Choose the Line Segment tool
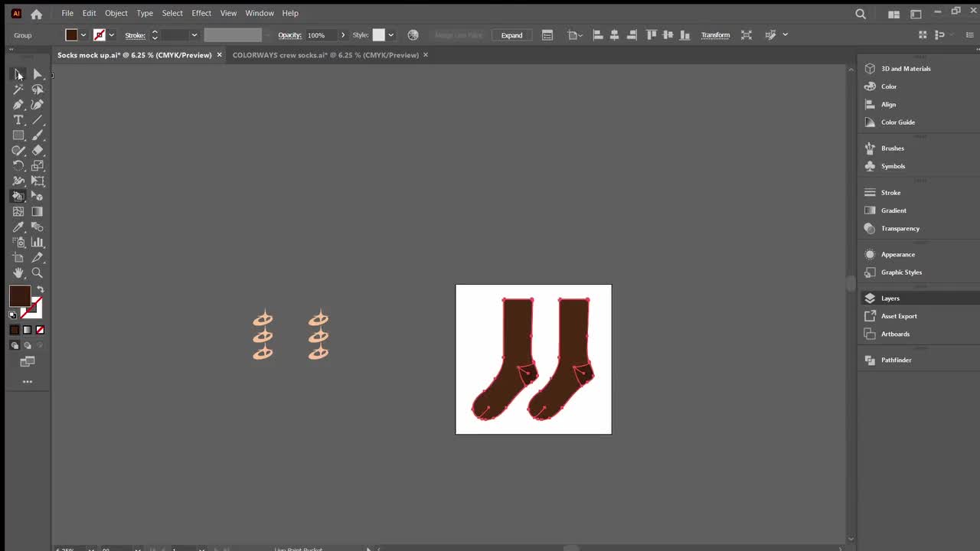The image size is (980, 551). tap(38, 120)
